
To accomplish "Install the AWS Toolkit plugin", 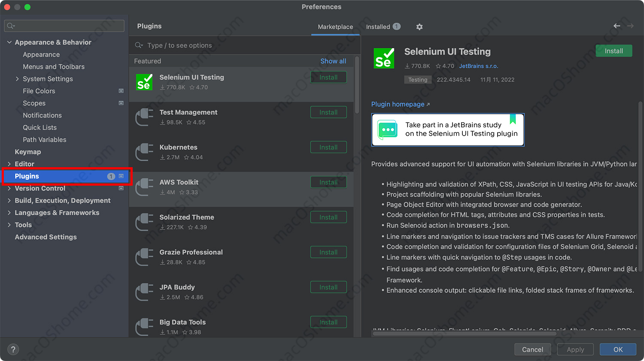I will (x=328, y=182).
